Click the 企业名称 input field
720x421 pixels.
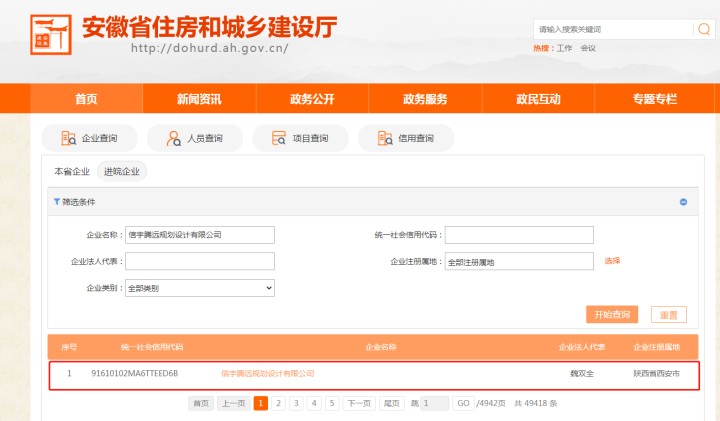pyautogui.click(x=200, y=235)
